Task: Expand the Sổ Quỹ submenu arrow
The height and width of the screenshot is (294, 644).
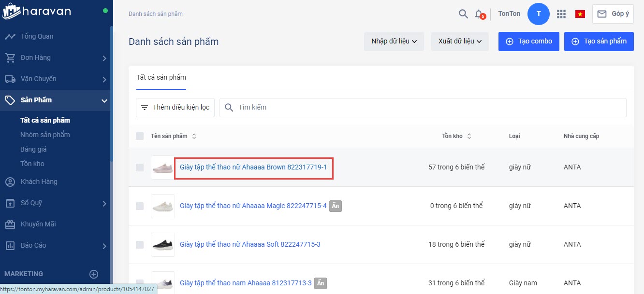Action: pyautogui.click(x=104, y=204)
